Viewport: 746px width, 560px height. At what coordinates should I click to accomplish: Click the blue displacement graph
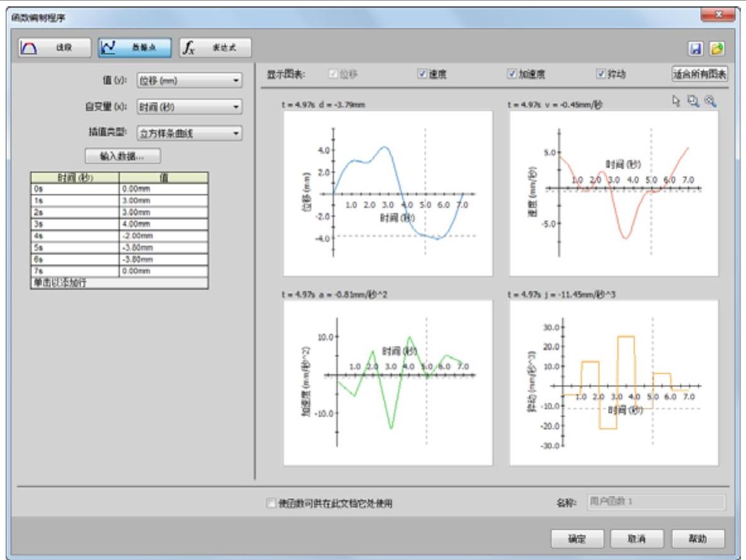click(x=387, y=193)
